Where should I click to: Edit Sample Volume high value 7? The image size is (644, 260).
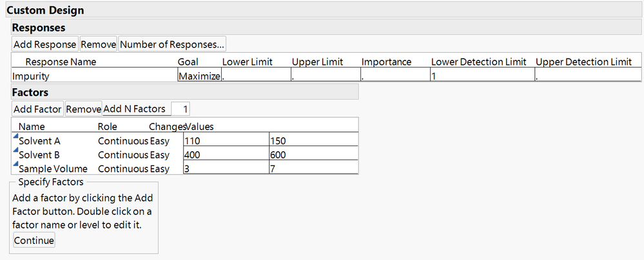tap(314, 169)
